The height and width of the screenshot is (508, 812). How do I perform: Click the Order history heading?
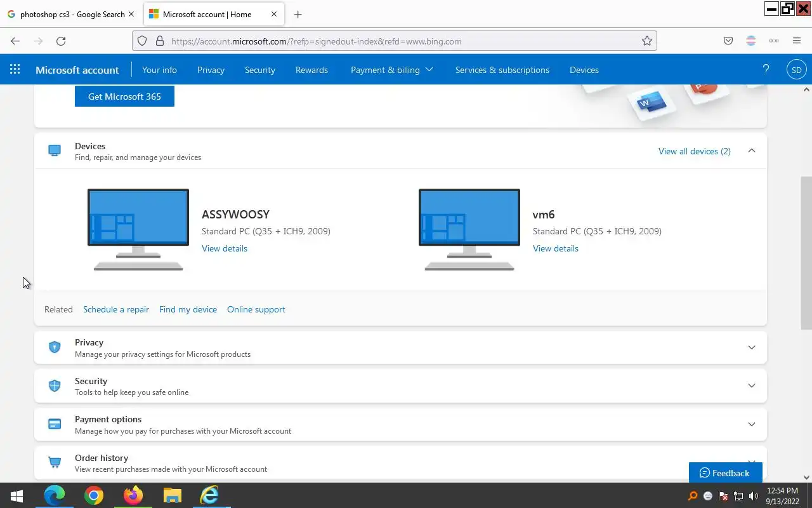101,458
